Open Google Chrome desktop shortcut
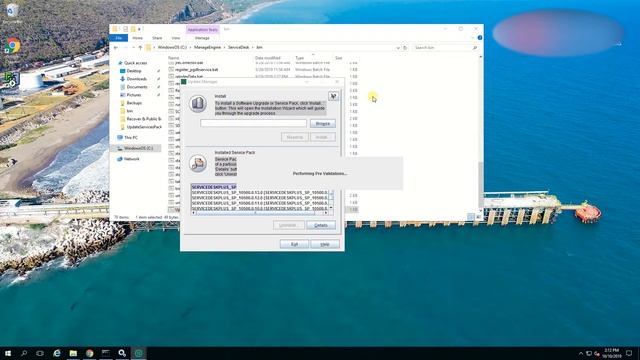Viewport: 640px width, 360px height. 12,48
